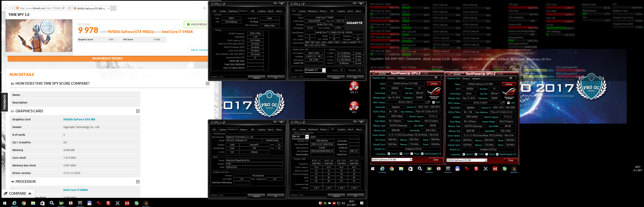This screenshot has height=207, width=644.
Task: Click Bus Interface question mark in GPU-Z 367C window
Action: [440, 112]
